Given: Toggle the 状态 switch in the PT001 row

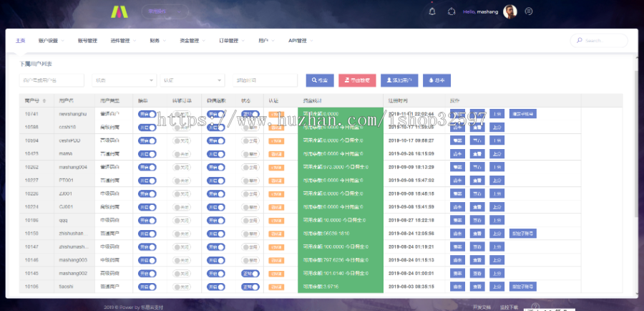Looking at the screenshot, I should tap(250, 181).
